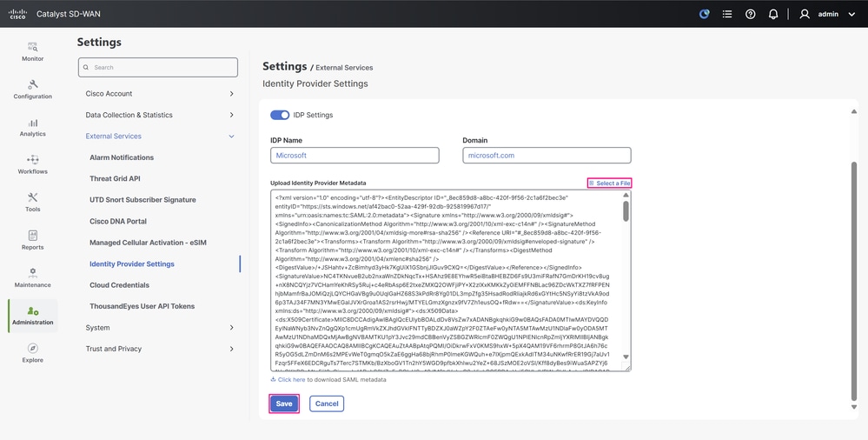The width and height of the screenshot is (868, 440).
Task: Click the Save button
Action: click(x=284, y=403)
